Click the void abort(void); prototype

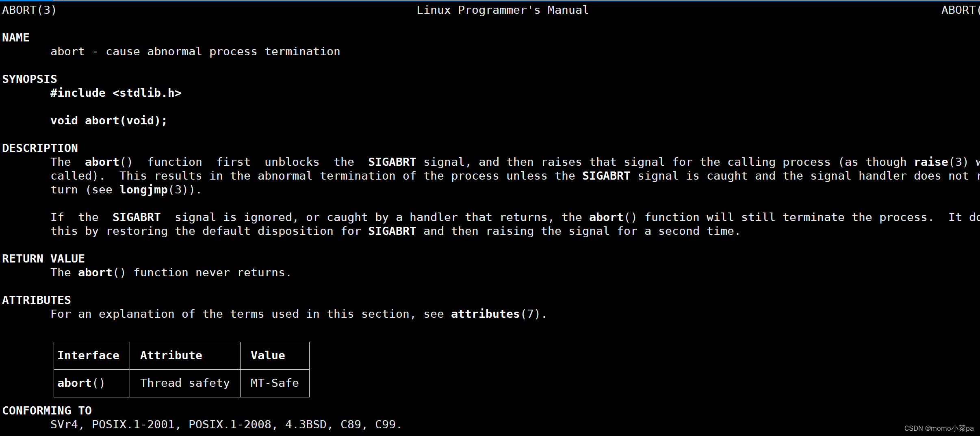(109, 121)
